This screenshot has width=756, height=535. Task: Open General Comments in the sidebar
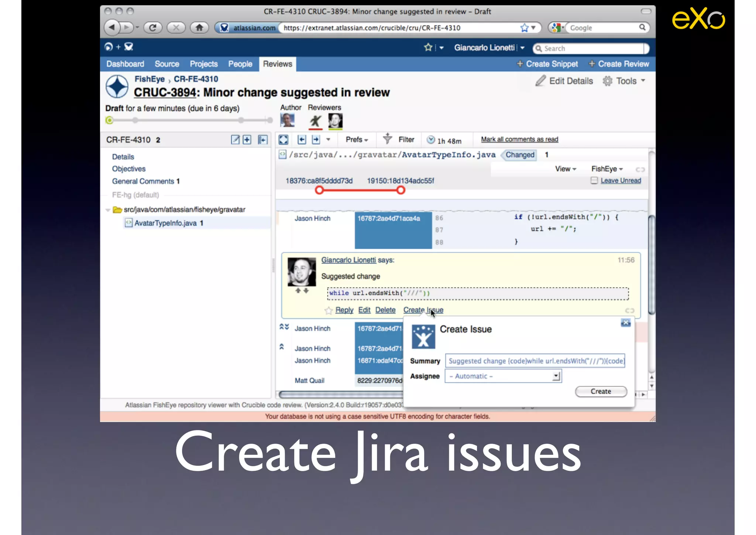pos(146,181)
